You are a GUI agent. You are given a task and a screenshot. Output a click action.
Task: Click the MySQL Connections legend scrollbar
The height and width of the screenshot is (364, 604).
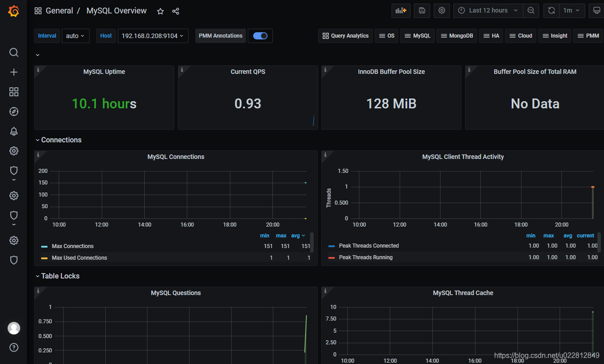coord(312,242)
